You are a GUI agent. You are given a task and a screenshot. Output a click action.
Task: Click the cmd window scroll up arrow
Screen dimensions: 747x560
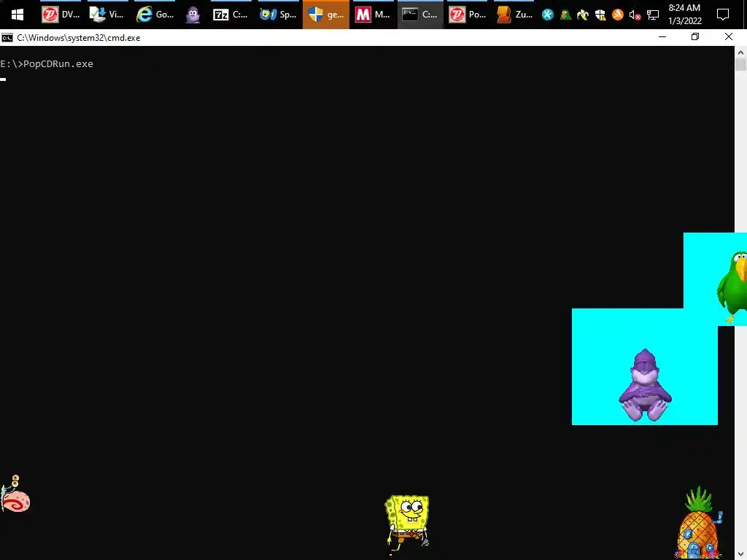point(741,52)
